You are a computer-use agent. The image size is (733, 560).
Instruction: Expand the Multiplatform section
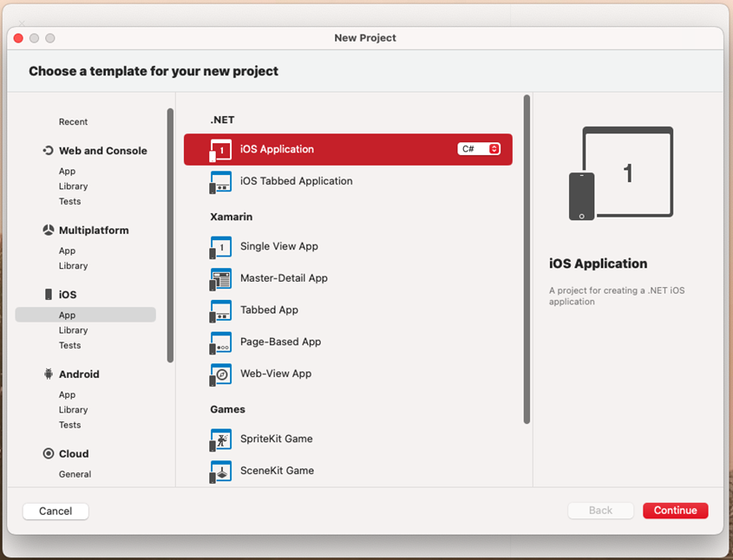coord(92,230)
